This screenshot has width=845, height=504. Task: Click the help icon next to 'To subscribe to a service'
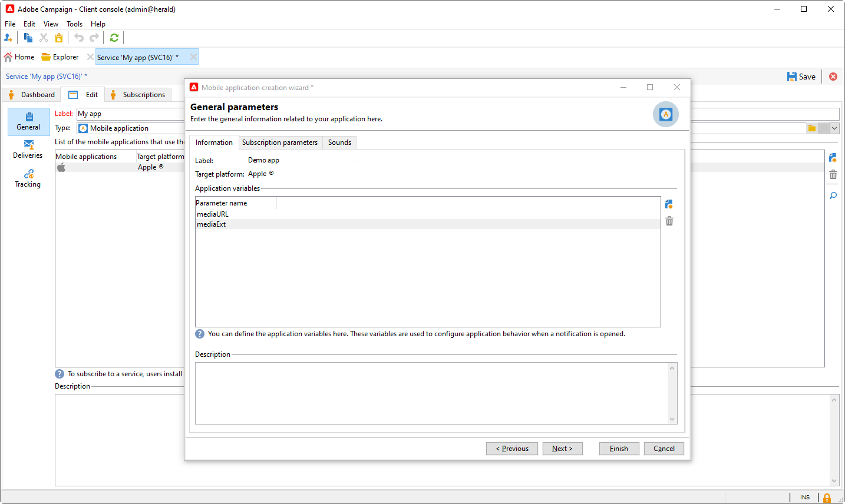coord(60,374)
